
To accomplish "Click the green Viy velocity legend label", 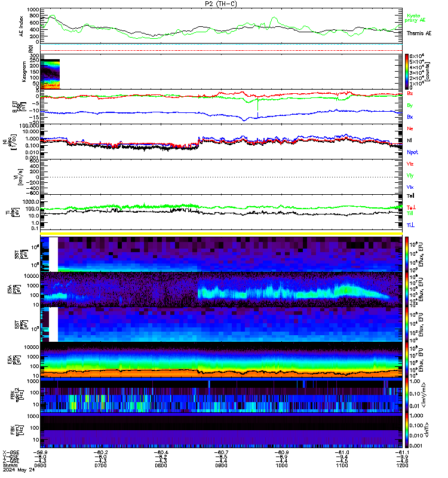I will click(410, 176).
